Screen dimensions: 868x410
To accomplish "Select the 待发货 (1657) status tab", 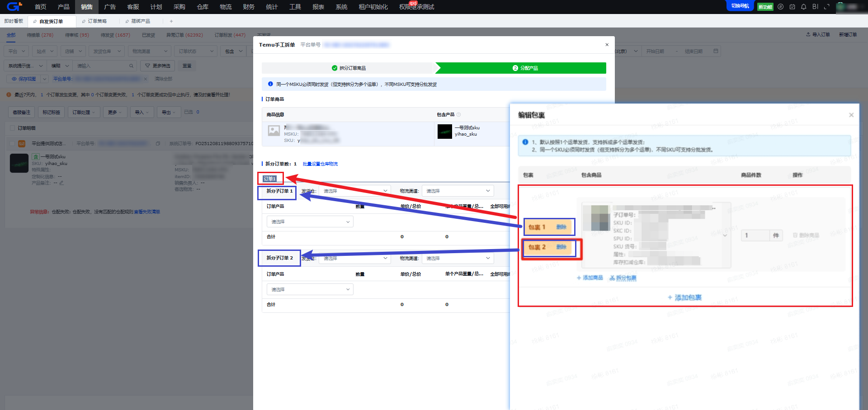I will coord(115,35).
